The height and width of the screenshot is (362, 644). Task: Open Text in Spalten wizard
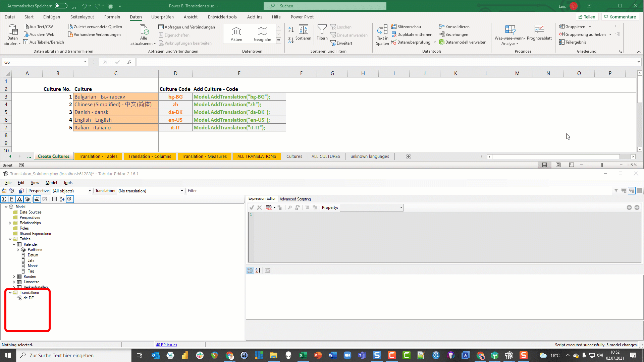click(x=382, y=35)
